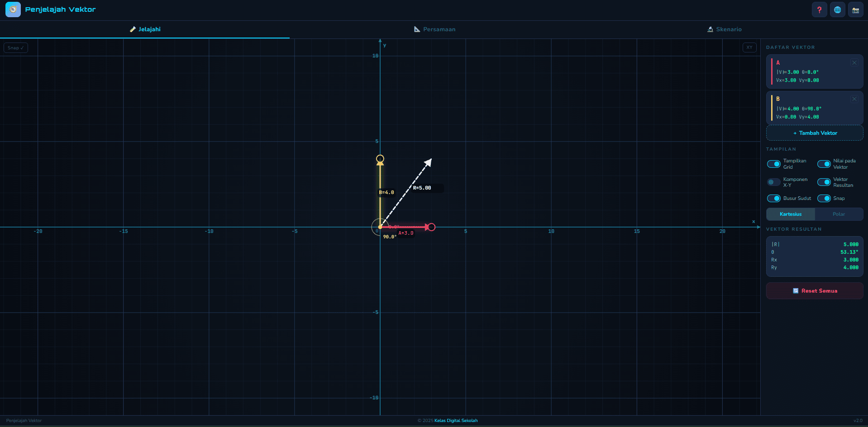The image size is (868, 427).
Task: Click the |R| value 5.000
Action: coord(851,244)
